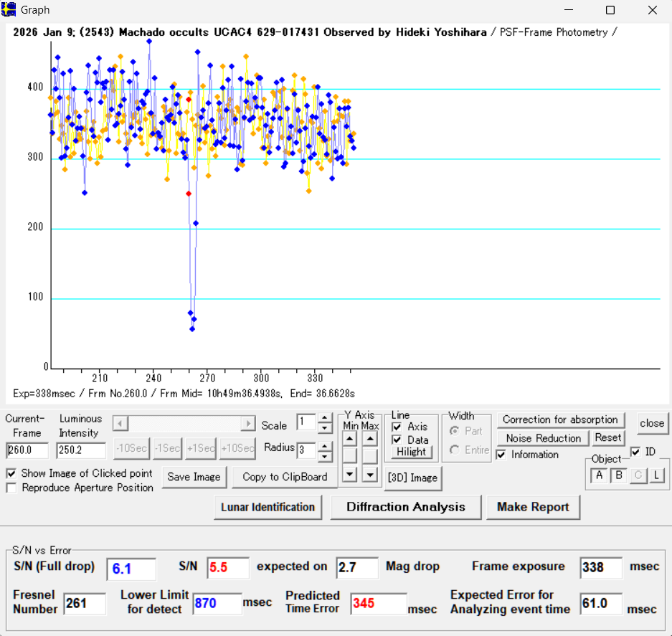Click the Current-Frame input field
The image size is (672, 636).
[27, 451]
